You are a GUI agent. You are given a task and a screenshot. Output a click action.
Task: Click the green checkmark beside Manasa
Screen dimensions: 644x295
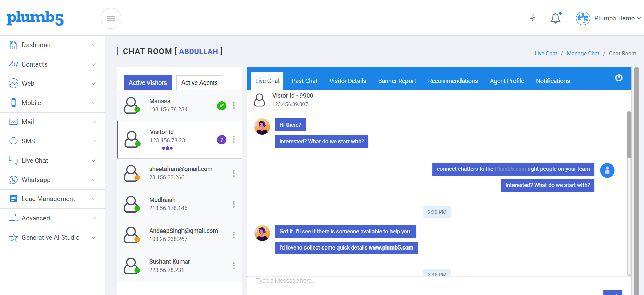click(x=222, y=106)
